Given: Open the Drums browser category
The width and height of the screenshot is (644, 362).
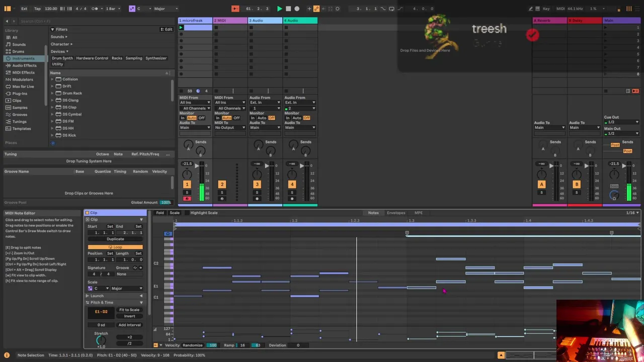Looking at the screenshot, I should pyautogui.click(x=18, y=51).
